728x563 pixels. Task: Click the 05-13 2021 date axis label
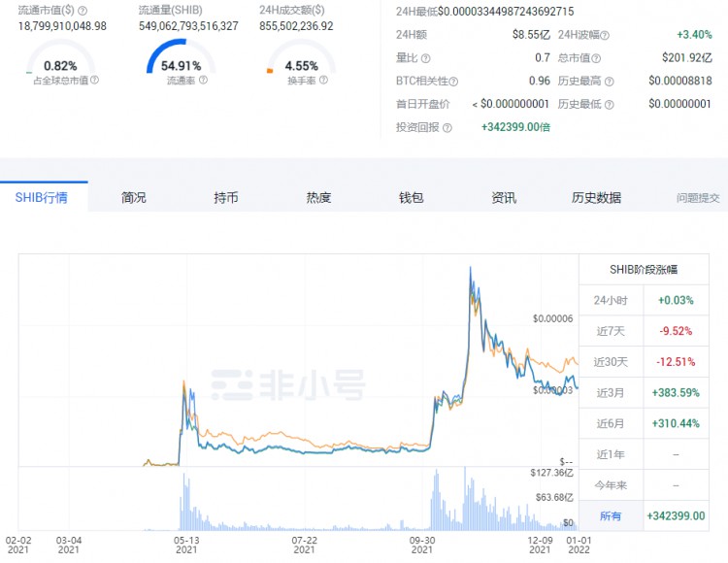point(186,545)
